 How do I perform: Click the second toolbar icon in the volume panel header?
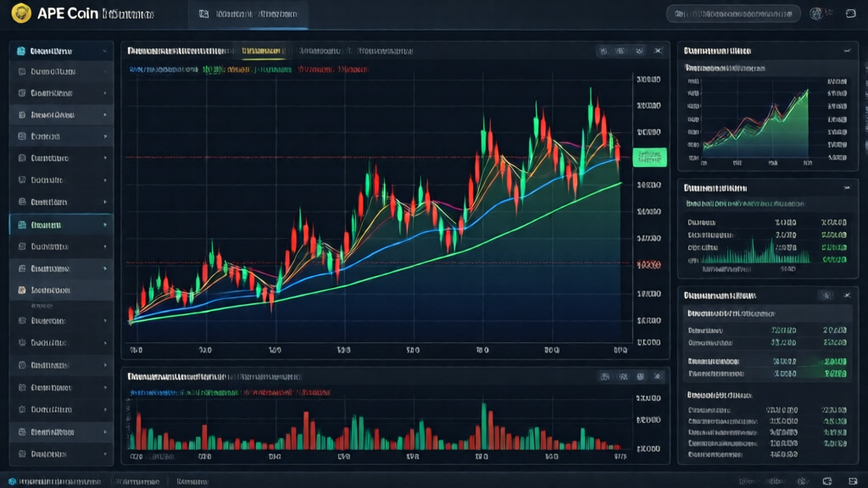click(x=623, y=377)
